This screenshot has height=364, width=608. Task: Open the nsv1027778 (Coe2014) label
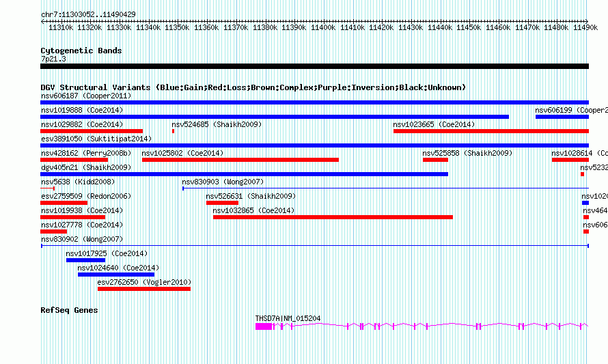(82, 225)
